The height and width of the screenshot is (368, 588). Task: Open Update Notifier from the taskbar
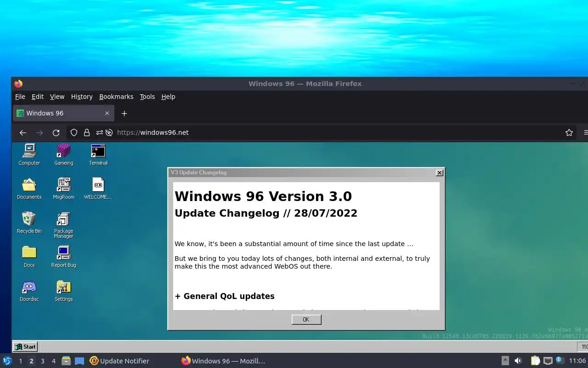point(119,361)
